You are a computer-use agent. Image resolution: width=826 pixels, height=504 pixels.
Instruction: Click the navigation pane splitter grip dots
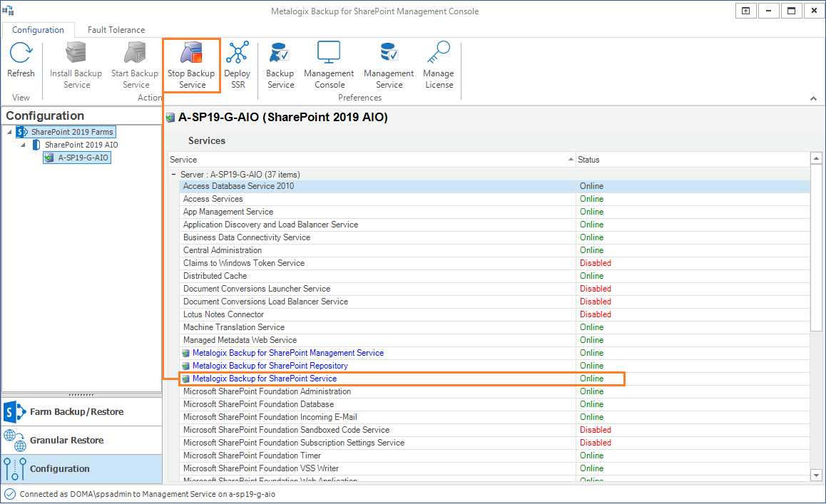tap(81, 394)
